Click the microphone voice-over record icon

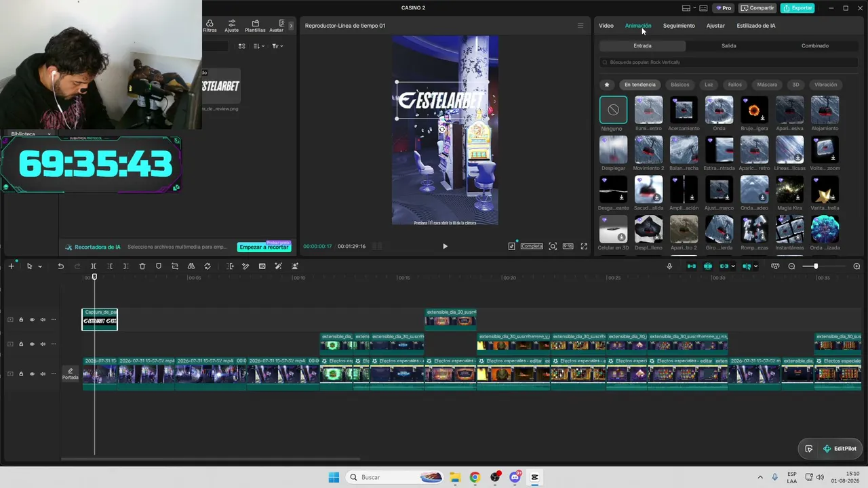669,266
